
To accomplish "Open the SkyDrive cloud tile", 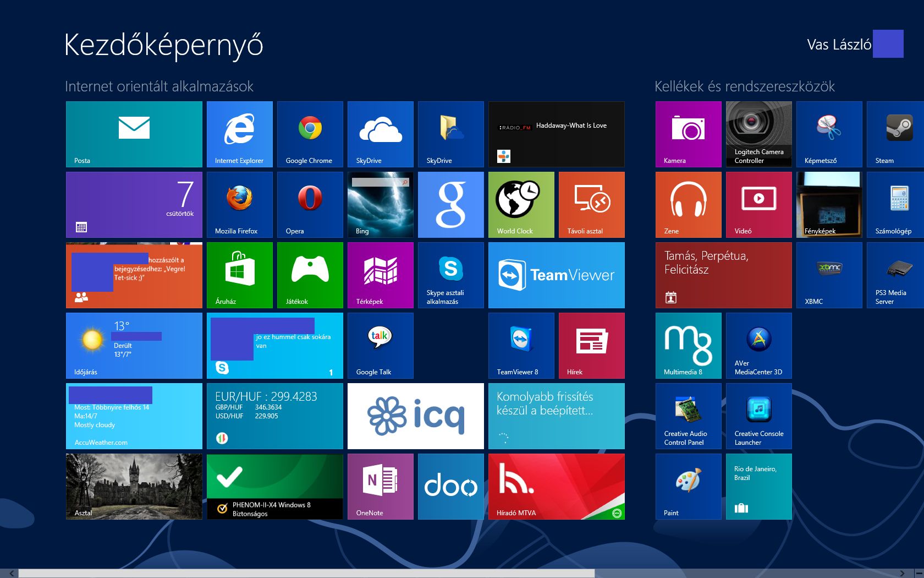I will (381, 134).
